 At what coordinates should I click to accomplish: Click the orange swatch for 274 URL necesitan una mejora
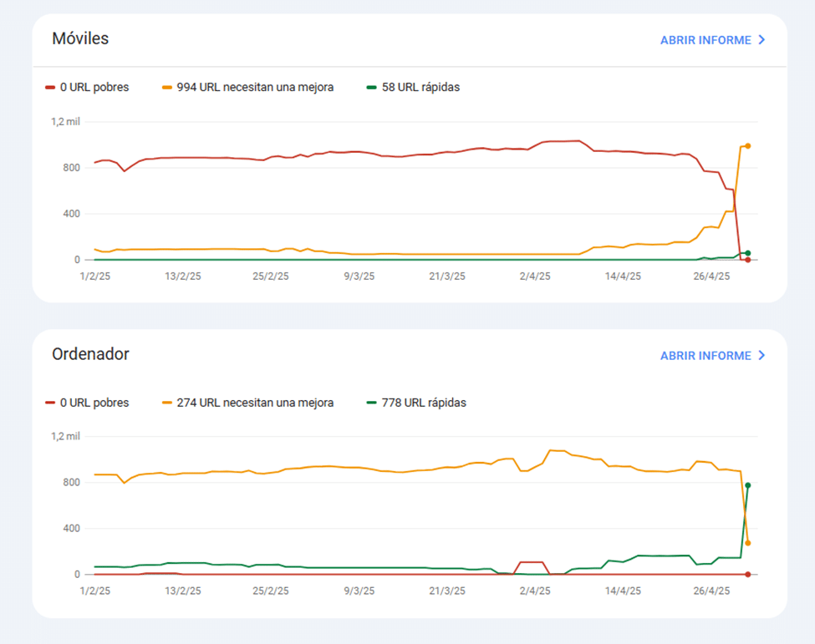(x=167, y=403)
